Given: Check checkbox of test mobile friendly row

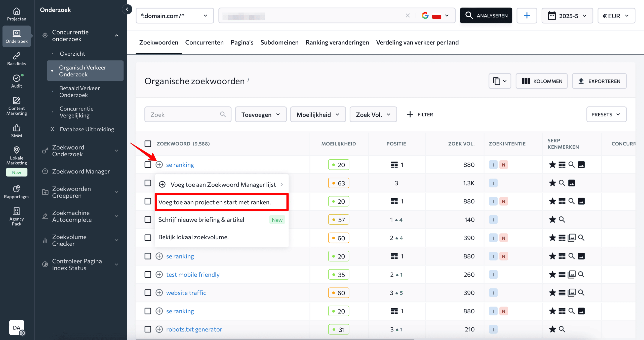Looking at the screenshot, I should click(148, 274).
